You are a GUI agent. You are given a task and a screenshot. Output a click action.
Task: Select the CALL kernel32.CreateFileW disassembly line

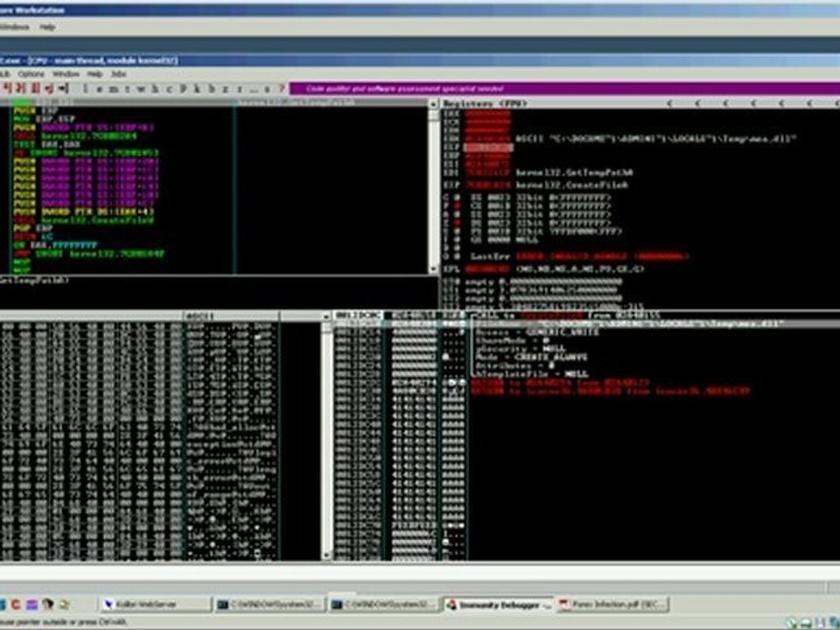pos(84,220)
